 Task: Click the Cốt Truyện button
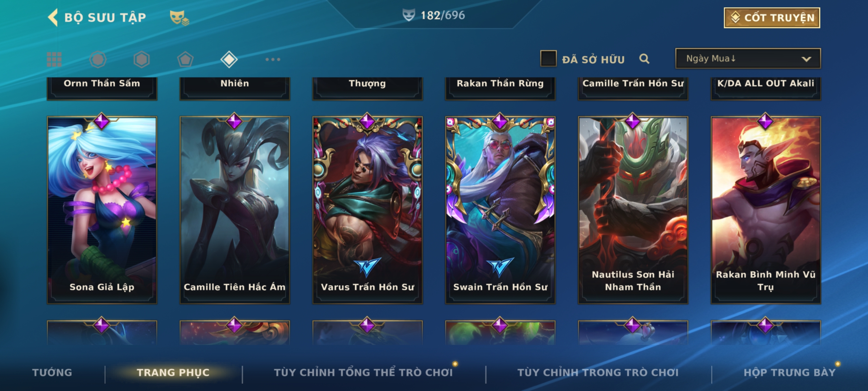tap(772, 18)
